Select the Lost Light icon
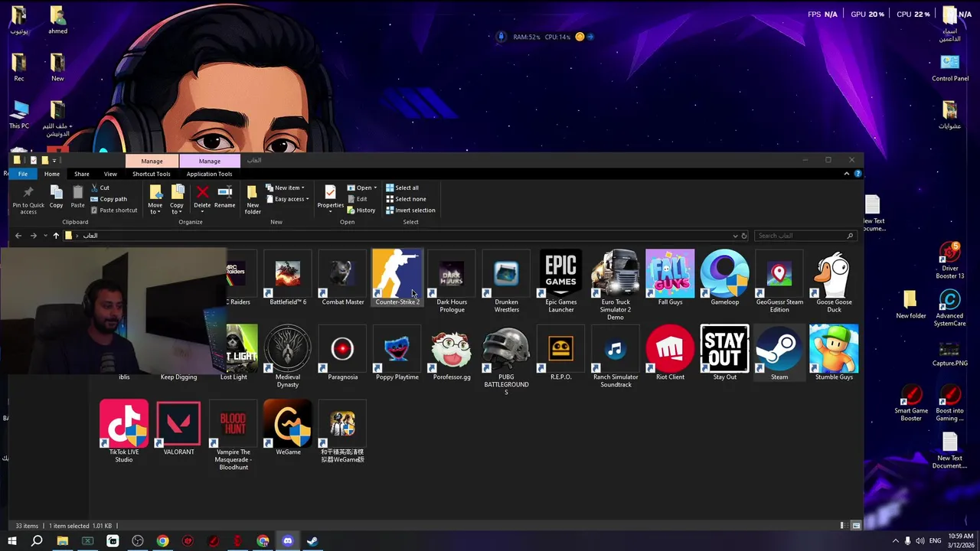The width and height of the screenshot is (980, 551). 236,353
